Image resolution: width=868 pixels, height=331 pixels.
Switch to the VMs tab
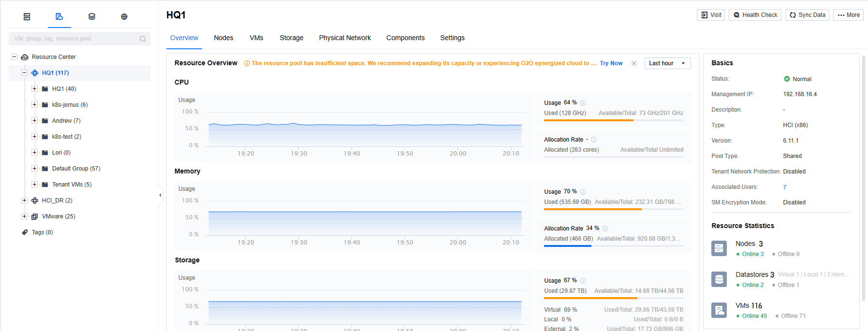(x=256, y=38)
